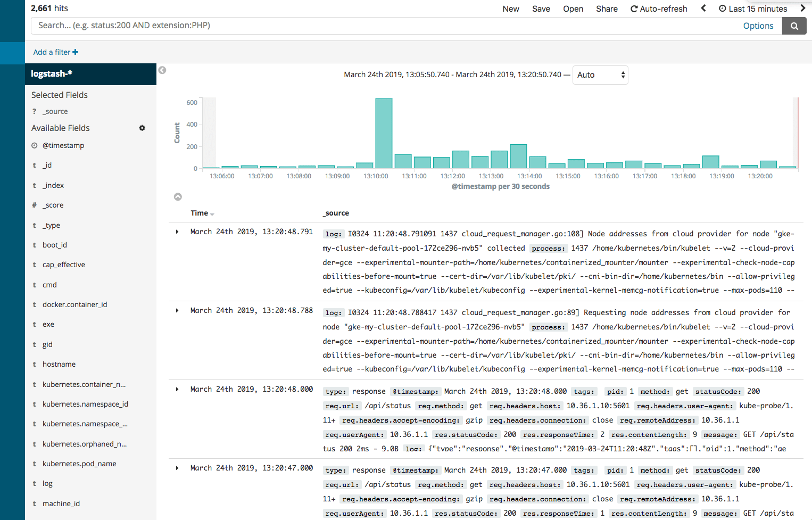Click the _source column header
The image size is (812, 520).
tap(336, 213)
